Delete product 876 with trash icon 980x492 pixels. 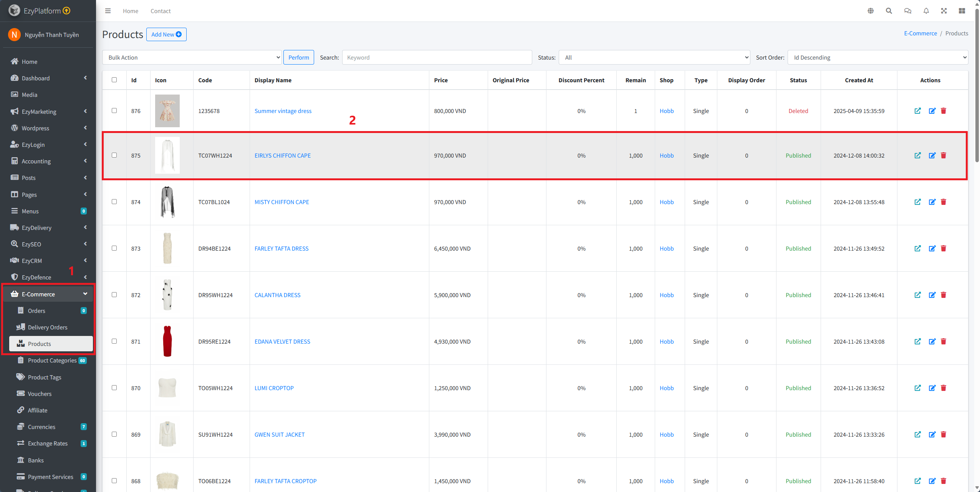(944, 111)
